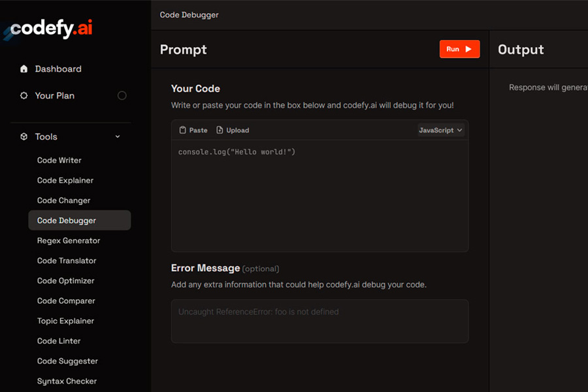Click into the Your Code editor area
The height and width of the screenshot is (392, 588).
(x=320, y=195)
